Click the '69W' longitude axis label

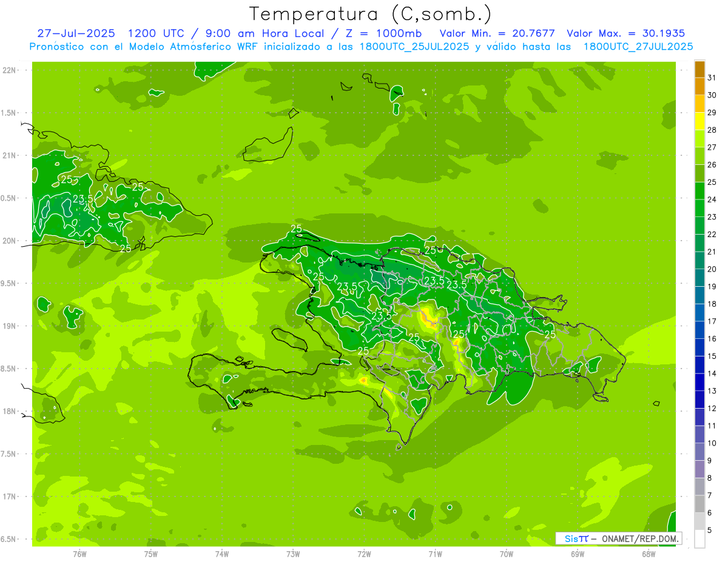pyautogui.click(x=578, y=554)
